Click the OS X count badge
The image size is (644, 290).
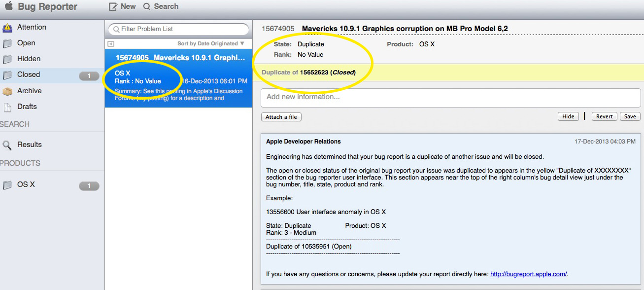click(89, 186)
